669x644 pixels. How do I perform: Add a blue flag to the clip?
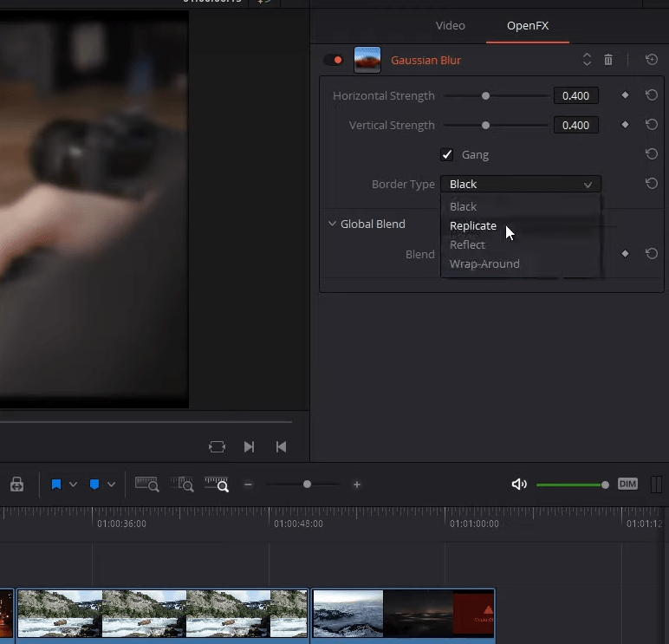tap(56, 485)
